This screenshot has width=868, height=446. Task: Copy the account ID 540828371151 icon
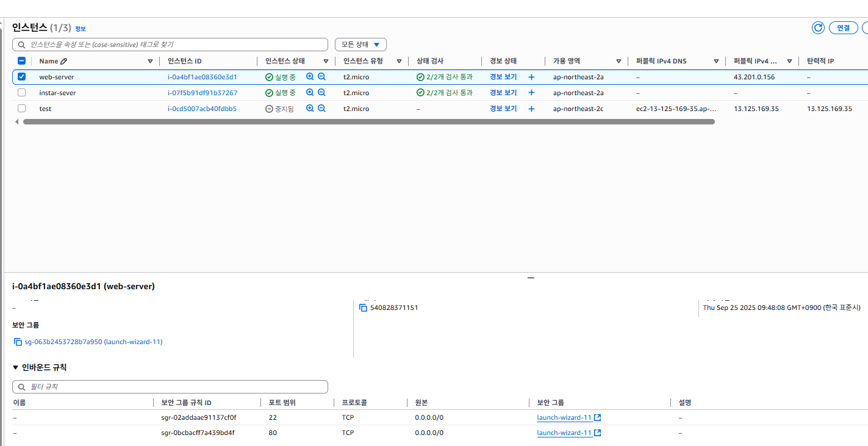point(363,308)
